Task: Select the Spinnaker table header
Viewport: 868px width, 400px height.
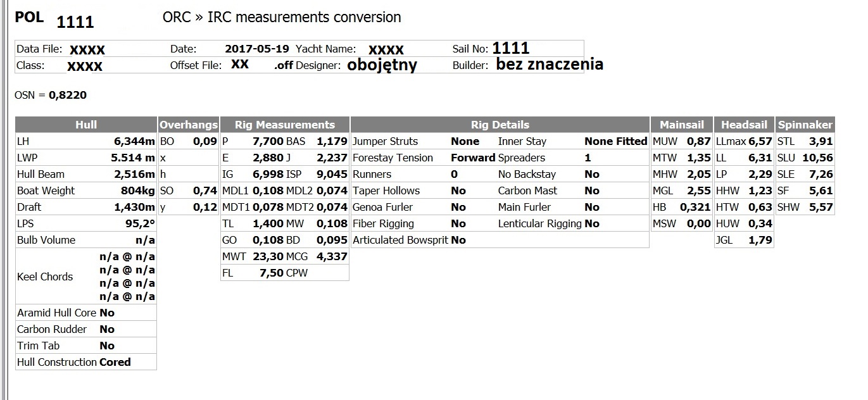Action: tap(805, 125)
